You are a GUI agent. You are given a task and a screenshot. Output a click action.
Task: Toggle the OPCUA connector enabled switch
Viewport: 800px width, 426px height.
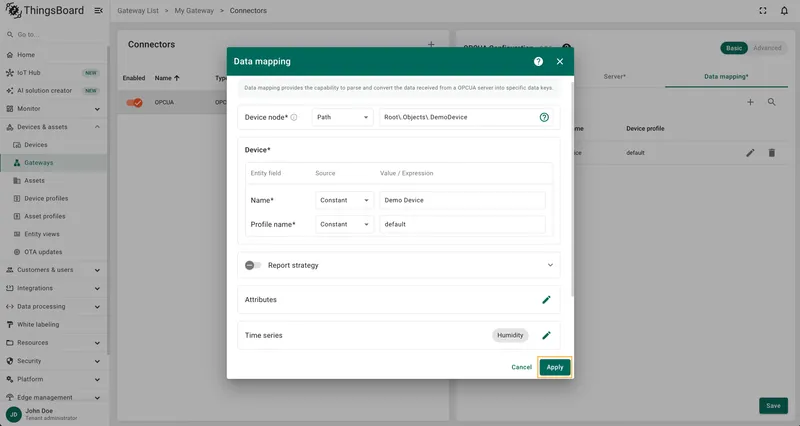(135, 103)
